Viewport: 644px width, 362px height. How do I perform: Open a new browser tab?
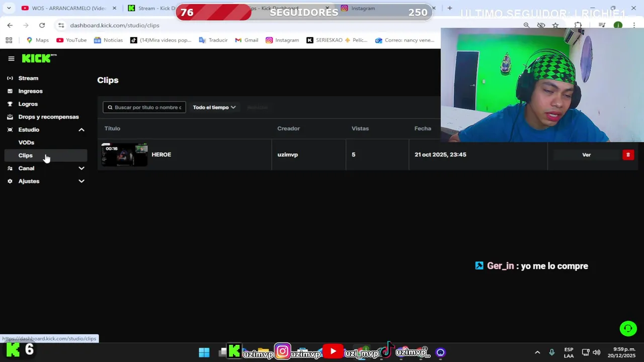(x=450, y=8)
